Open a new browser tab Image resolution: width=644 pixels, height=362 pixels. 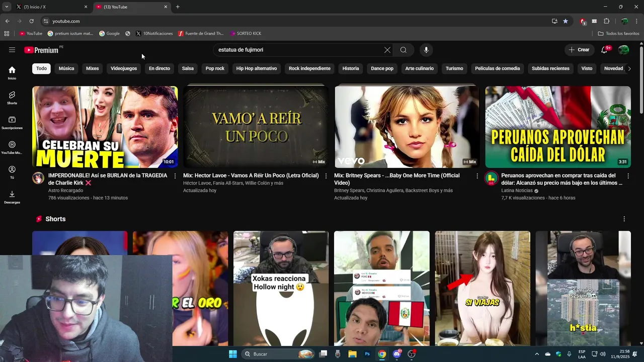pyautogui.click(x=178, y=7)
